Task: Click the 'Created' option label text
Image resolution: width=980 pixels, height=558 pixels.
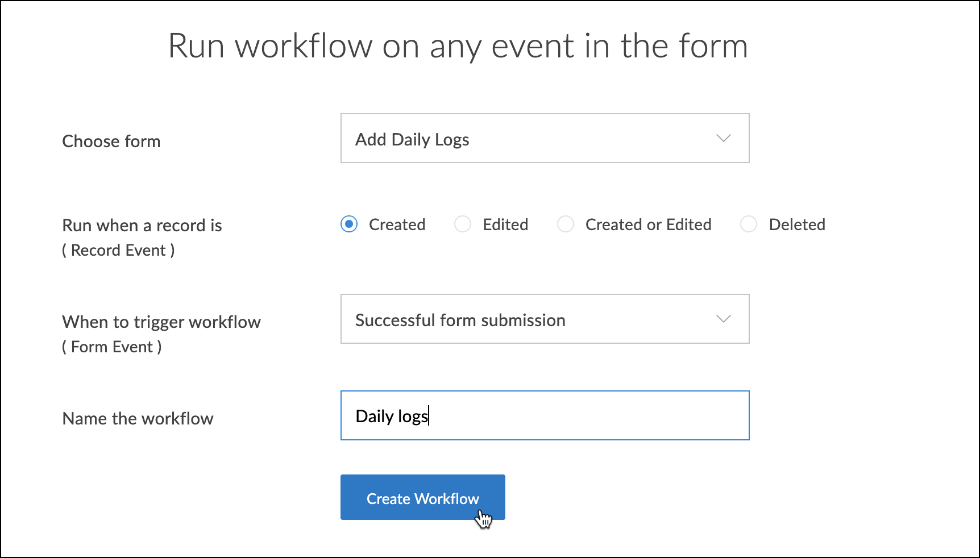Action: 397,225
